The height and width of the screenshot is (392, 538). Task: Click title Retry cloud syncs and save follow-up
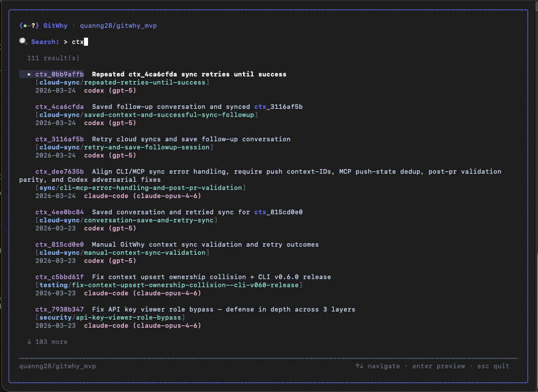(191, 139)
